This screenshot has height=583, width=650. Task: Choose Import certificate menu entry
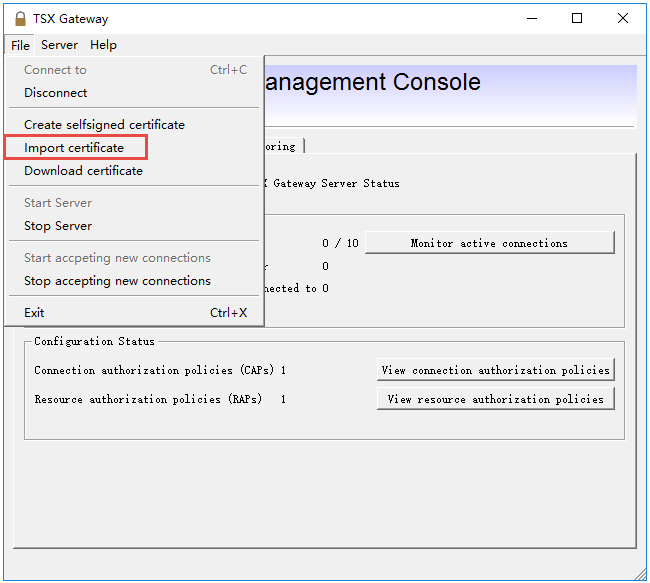point(134,148)
